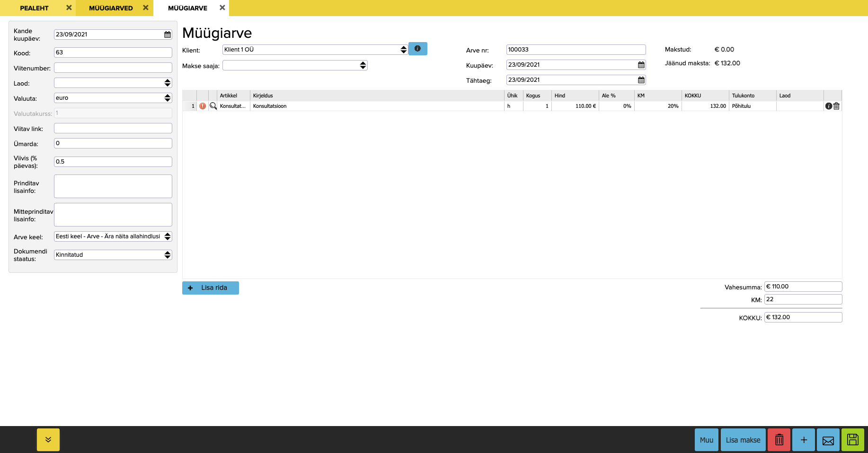Click the blue client info icon
Screen dimensions: 868x453
click(x=417, y=49)
